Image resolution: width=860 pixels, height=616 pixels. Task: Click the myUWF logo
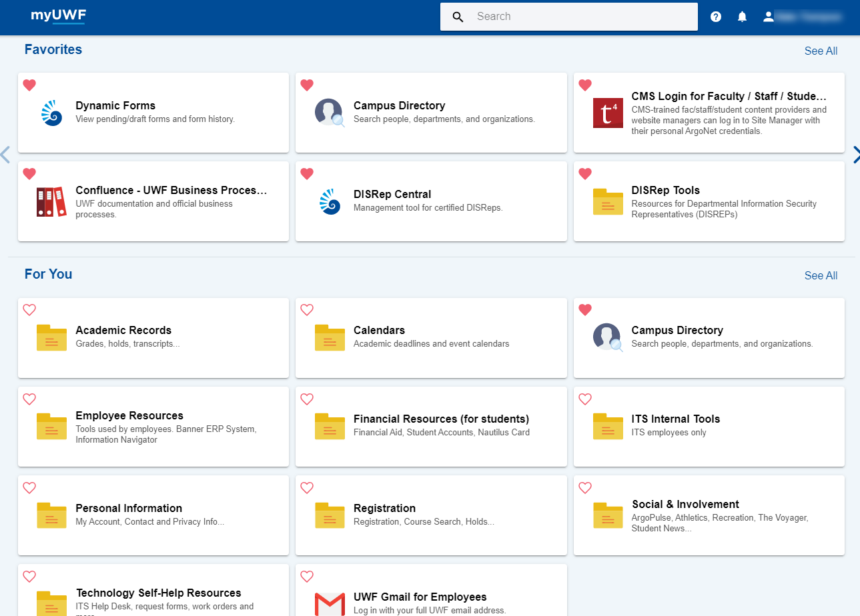(58, 16)
